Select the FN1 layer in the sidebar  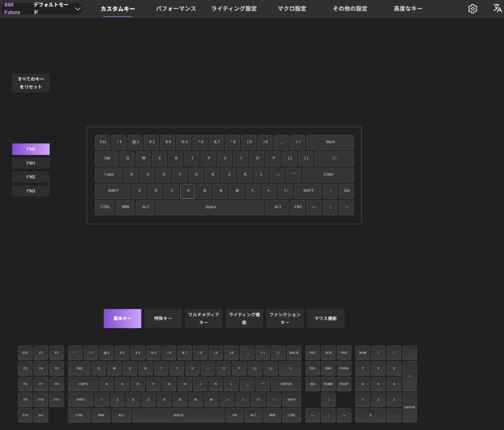[31, 163]
